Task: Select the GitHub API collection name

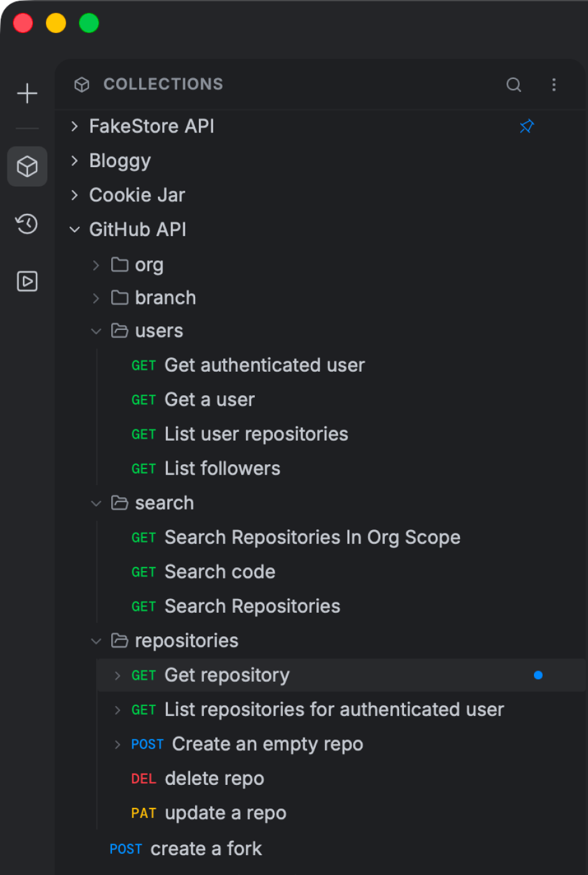Action: (138, 229)
